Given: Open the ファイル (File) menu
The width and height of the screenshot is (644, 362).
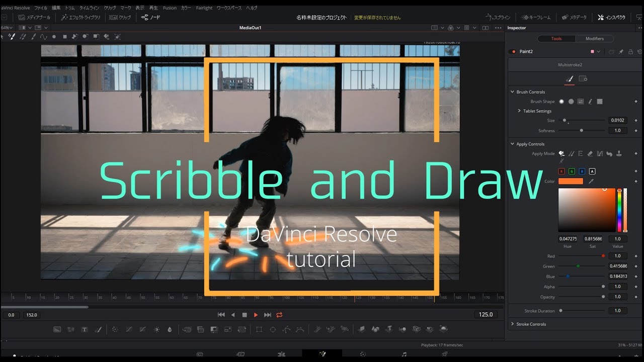Looking at the screenshot, I should (x=41, y=8).
